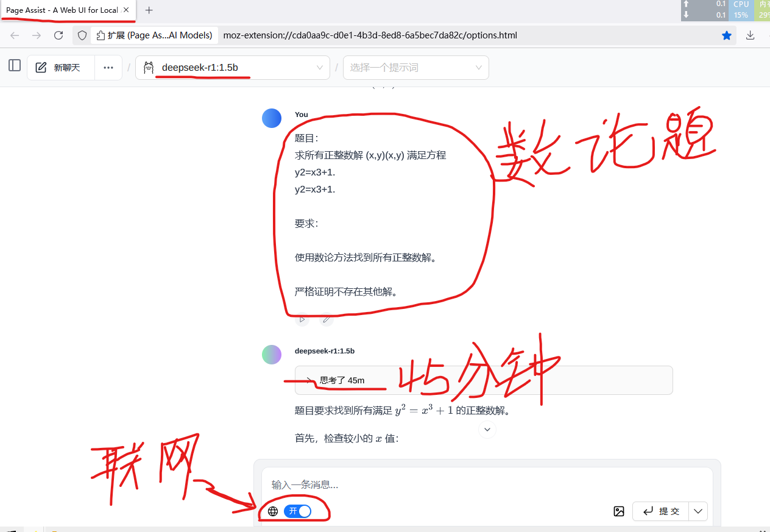
Task: Click the blue bookmark star
Action: click(726, 35)
